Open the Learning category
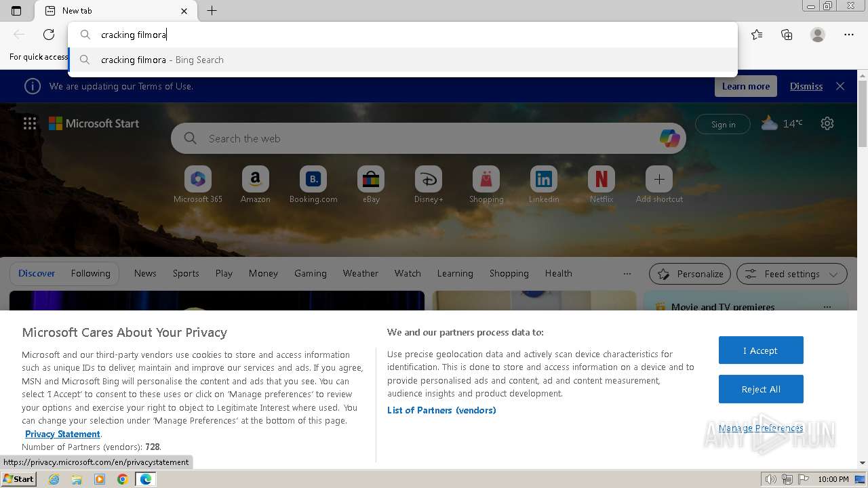 [455, 273]
